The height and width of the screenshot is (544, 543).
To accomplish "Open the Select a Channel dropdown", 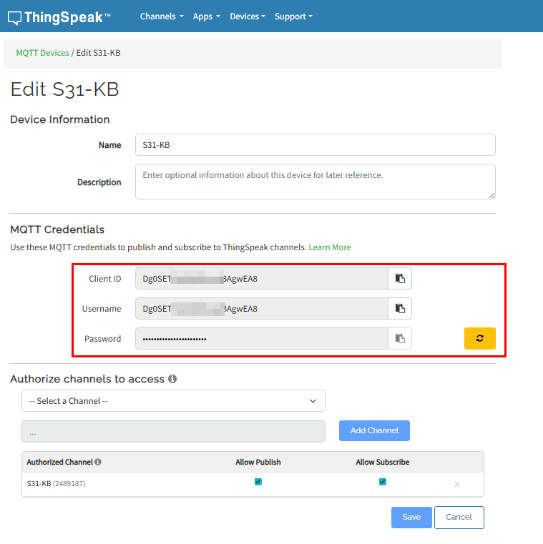I will point(173,401).
